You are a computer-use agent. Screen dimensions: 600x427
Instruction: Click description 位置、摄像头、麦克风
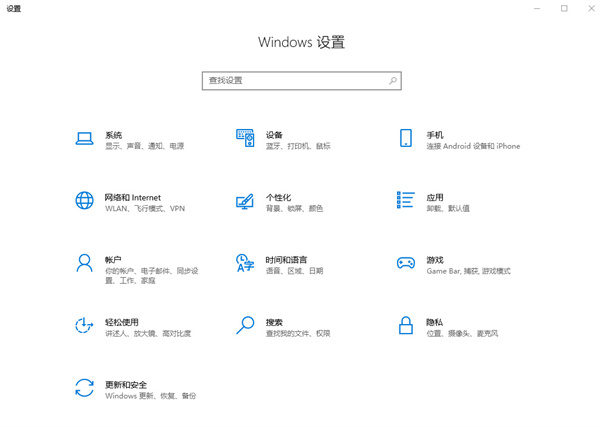[x=462, y=333]
